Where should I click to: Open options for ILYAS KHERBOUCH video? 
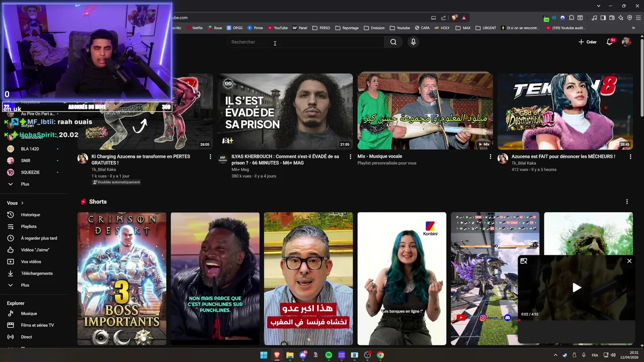350,157
